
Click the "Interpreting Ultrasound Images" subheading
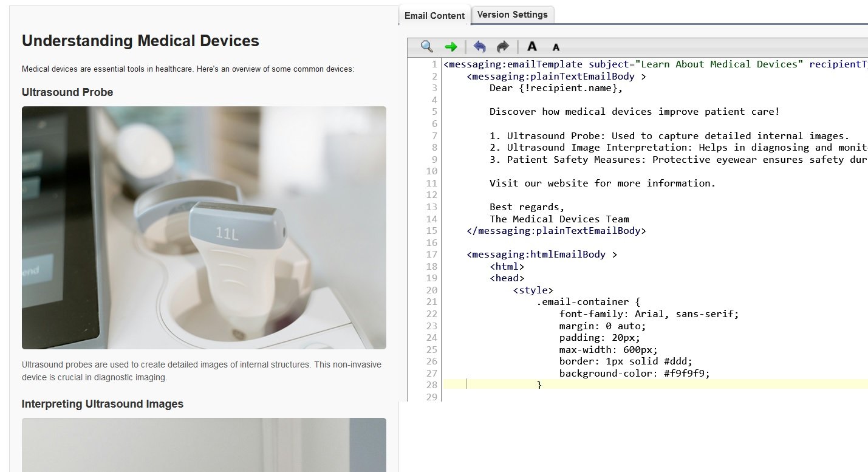click(103, 404)
